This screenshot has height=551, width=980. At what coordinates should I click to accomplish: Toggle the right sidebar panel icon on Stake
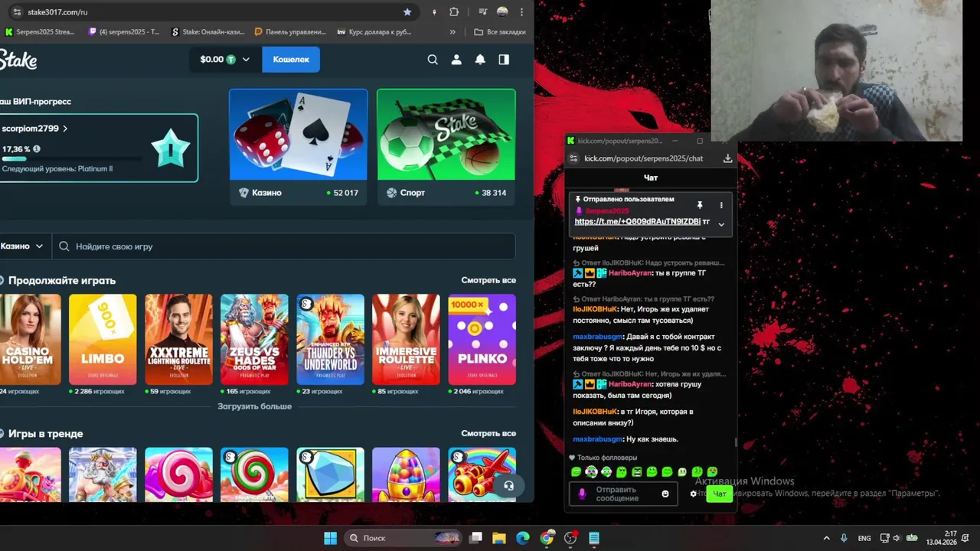point(504,60)
